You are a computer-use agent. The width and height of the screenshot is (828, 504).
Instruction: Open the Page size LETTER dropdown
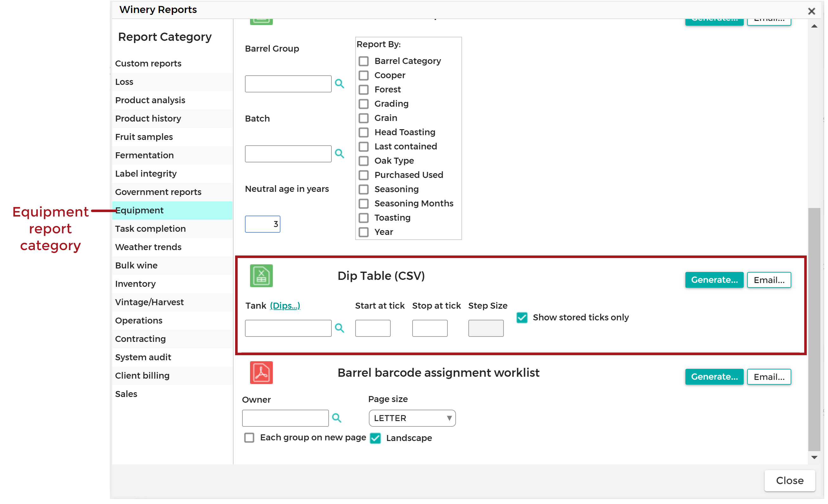tap(412, 418)
